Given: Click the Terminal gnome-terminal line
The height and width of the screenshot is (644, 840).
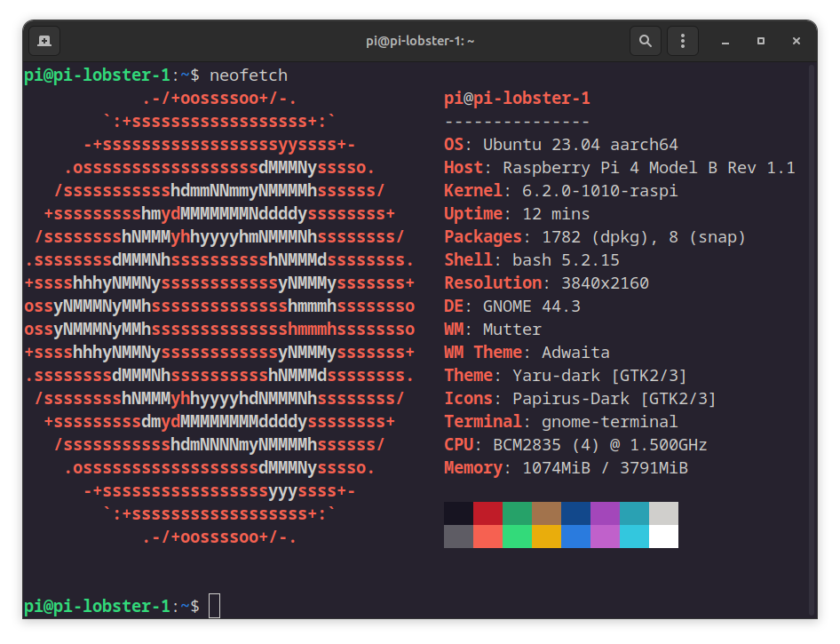Looking at the screenshot, I should coord(561,422).
